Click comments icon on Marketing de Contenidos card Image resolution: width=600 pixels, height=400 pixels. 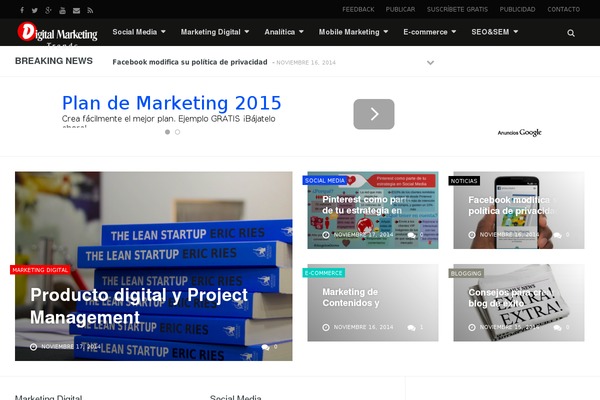tap(412, 328)
